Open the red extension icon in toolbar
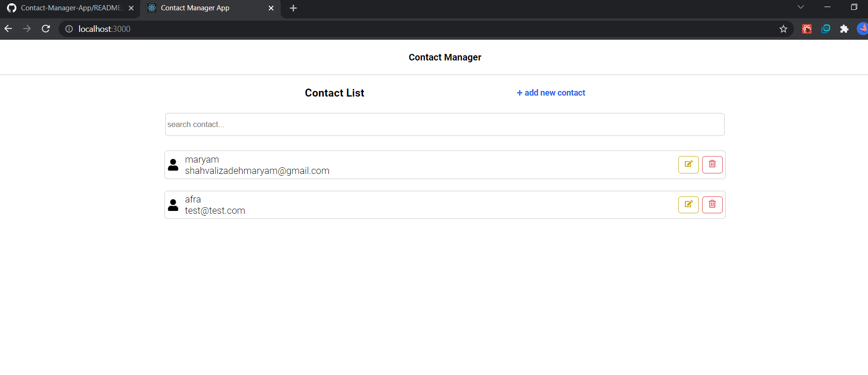 click(807, 29)
